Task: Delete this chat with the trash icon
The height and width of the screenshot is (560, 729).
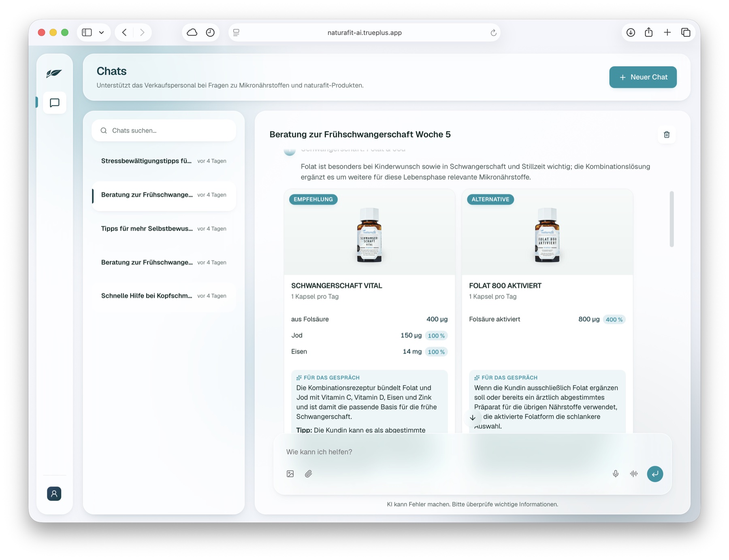Action: click(x=667, y=134)
